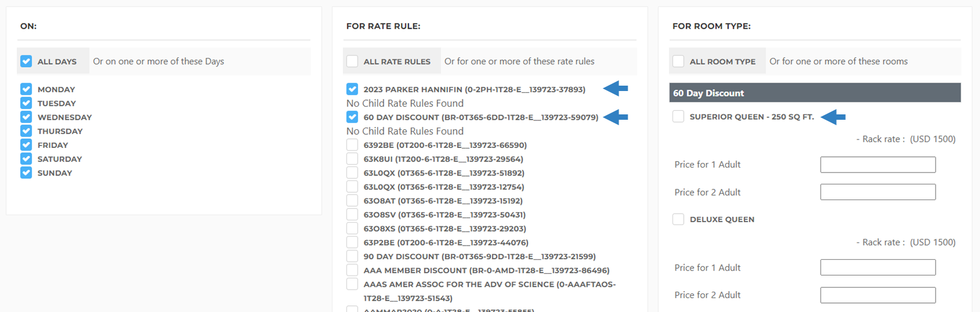Viewport: 980px width, 312px height.
Task: Uncheck the Wednesday day checkbox
Action: [x=26, y=117]
